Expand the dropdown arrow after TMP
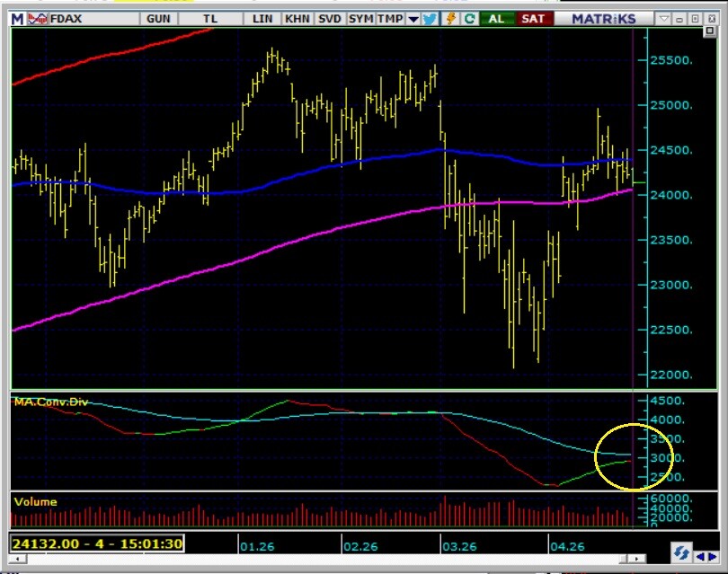Viewport: 728px width, 574px height. pos(413,18)
